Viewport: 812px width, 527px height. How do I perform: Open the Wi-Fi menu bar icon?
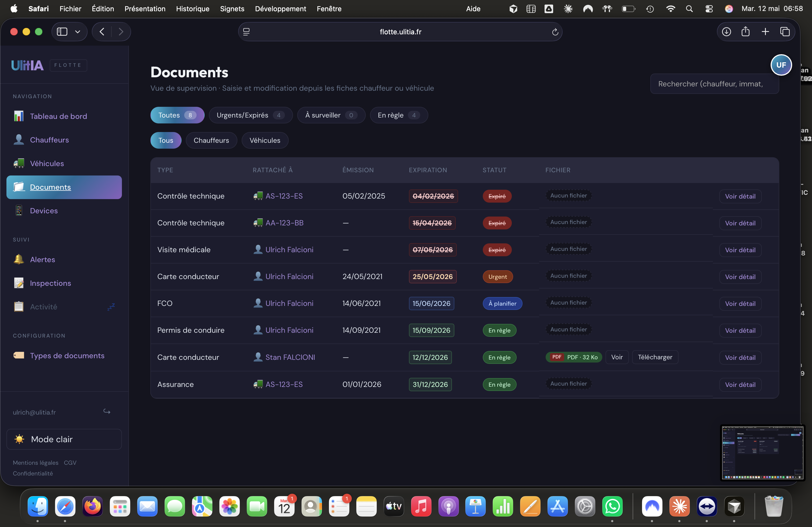pyautogui.click(x=670, y=9)
